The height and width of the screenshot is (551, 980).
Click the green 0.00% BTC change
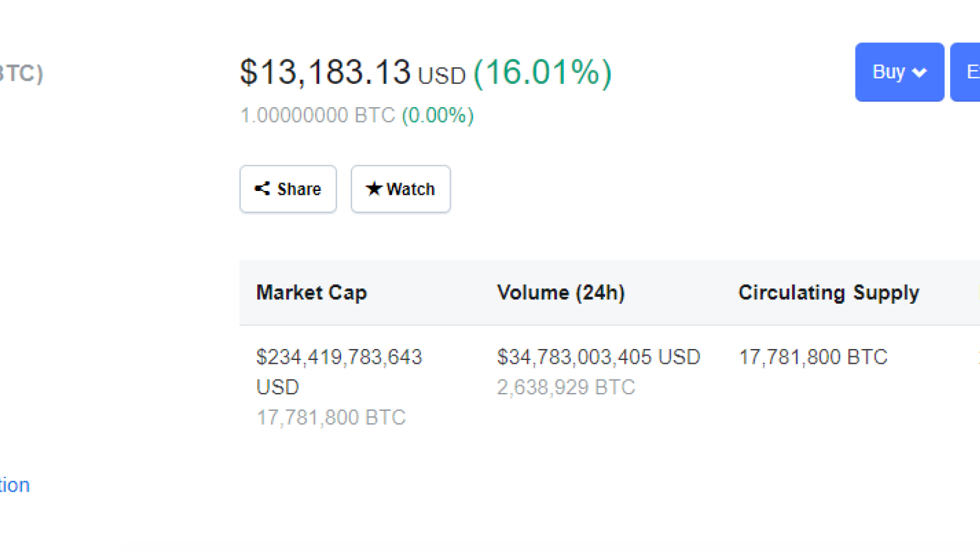437,115
